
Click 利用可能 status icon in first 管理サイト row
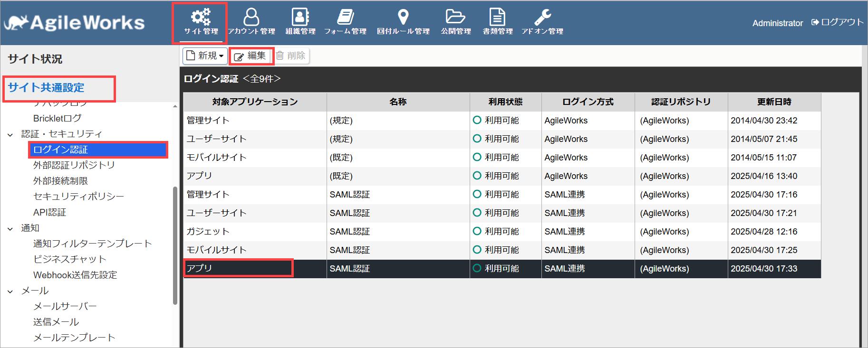tap(477, 120)
